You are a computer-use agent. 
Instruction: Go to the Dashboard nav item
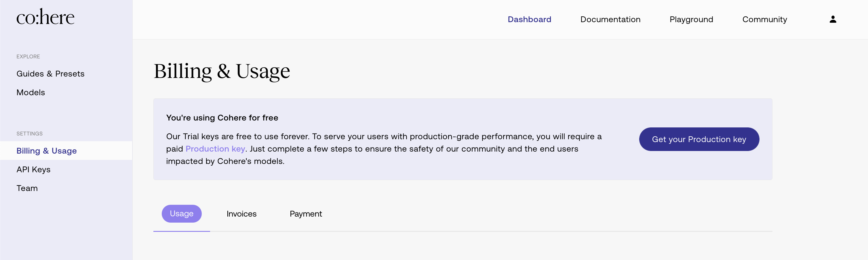[529, 20]
